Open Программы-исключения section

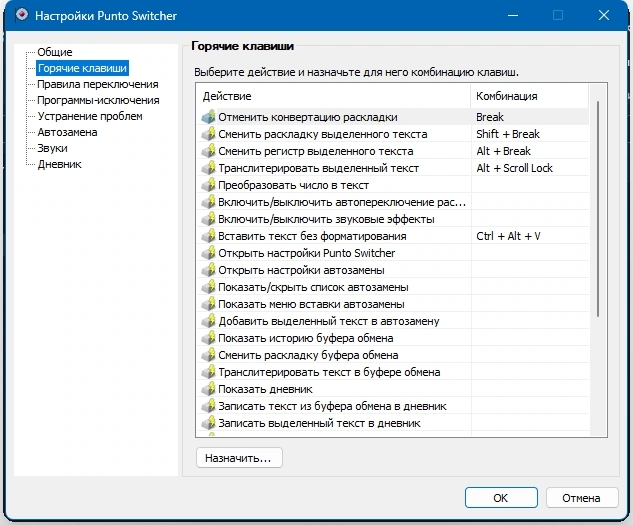coord(98,100)
